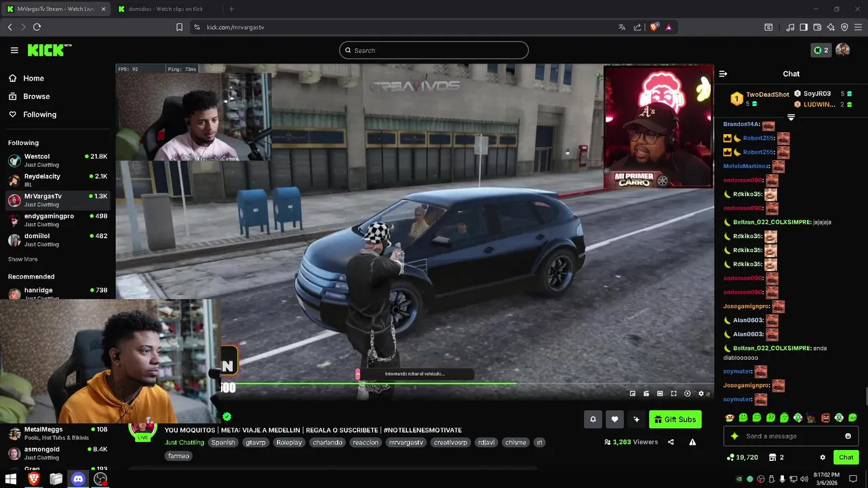Screen dimensions: 868x488
Task: Report the stream with warning icon
Action: [692, 442]
